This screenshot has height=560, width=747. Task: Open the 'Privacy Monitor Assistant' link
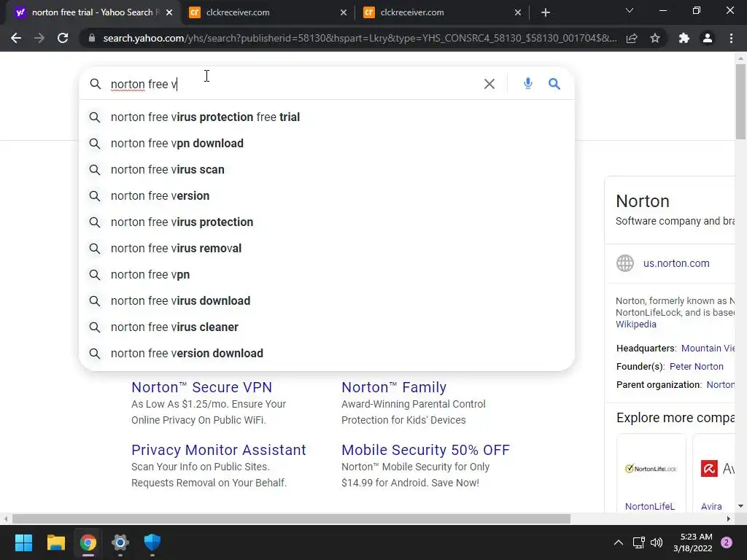point(219,450)
